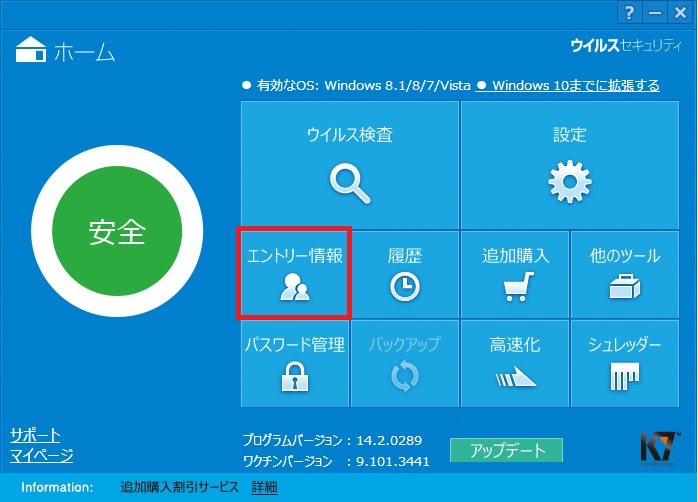Open the 履歴 clock icon tile
Image resolution: width=698 pixels, height=502 pixels.
click(405, 274)
